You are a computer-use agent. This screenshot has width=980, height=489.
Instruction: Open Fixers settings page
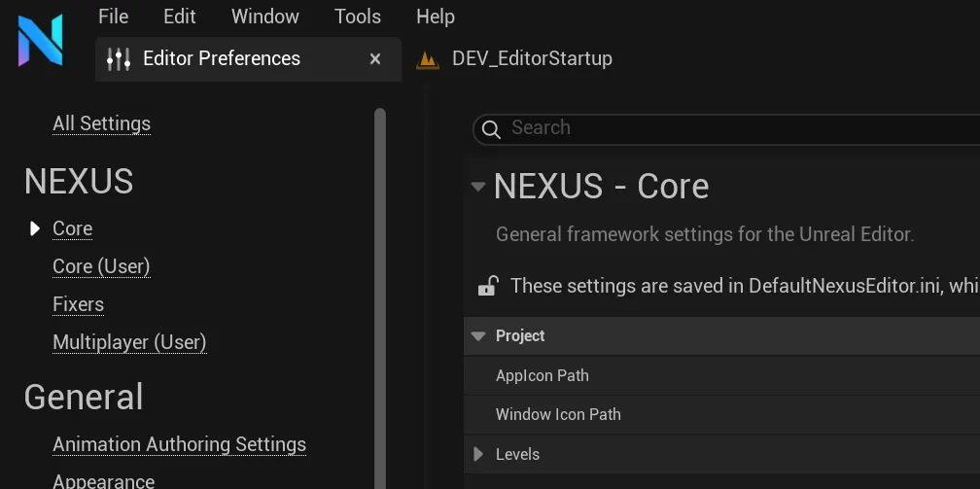point(78,304)
